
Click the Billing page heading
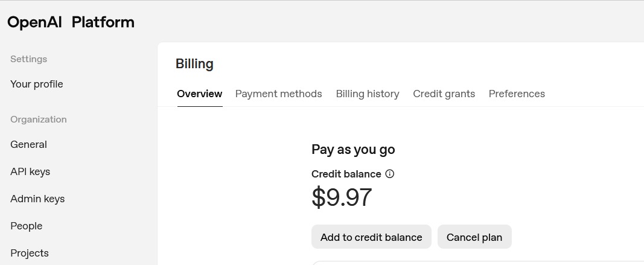tap(194, 64)
